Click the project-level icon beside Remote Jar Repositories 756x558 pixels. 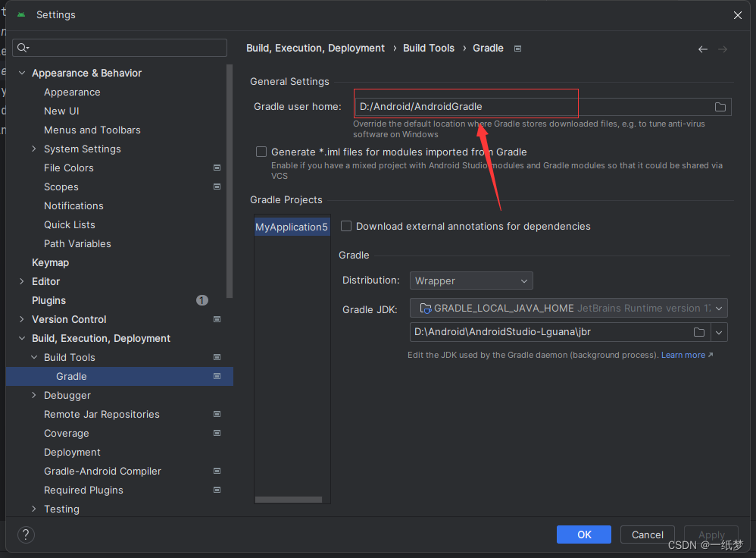tap(217, 414)
